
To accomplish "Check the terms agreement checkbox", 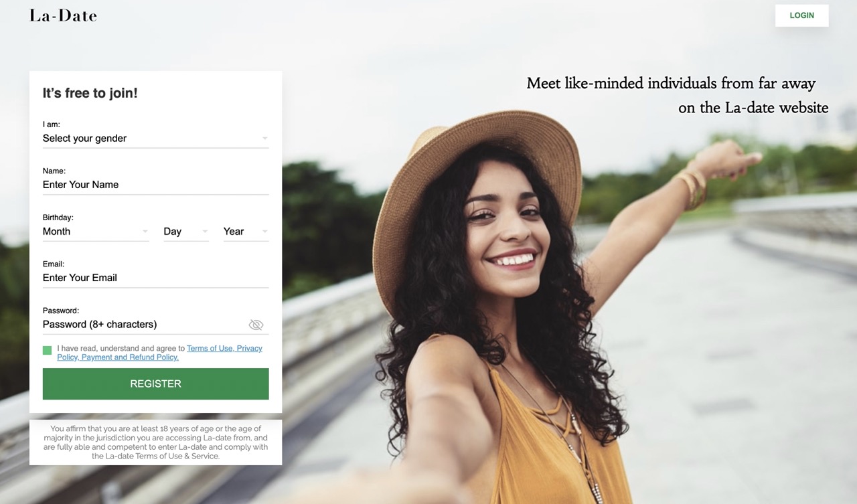I will (x=47, y=350).
